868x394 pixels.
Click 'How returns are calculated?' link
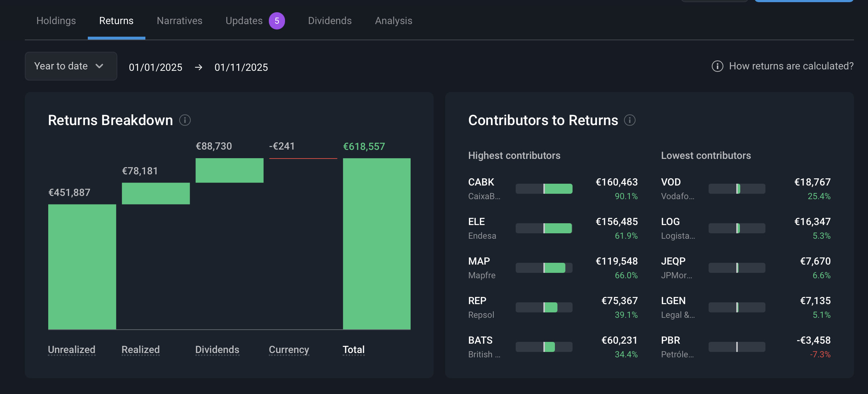pos(791,66)
